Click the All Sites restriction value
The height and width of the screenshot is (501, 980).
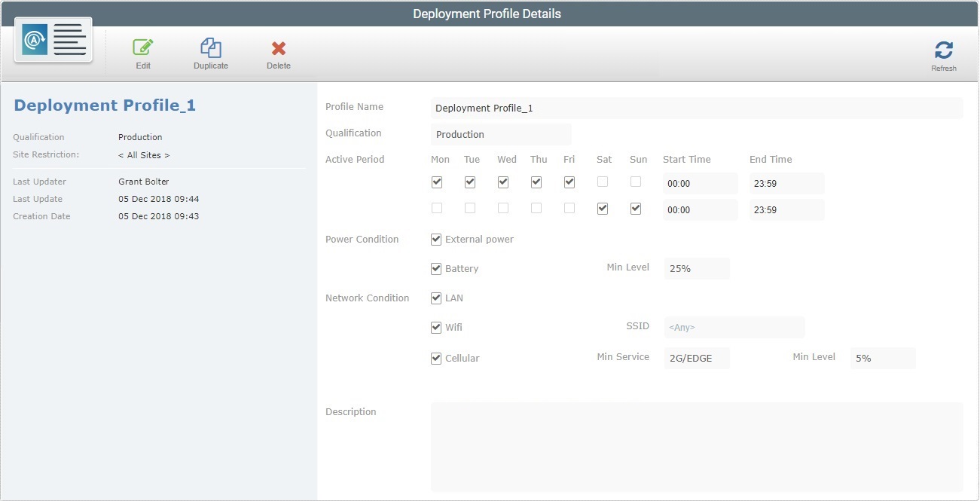(x=144, y=154)
